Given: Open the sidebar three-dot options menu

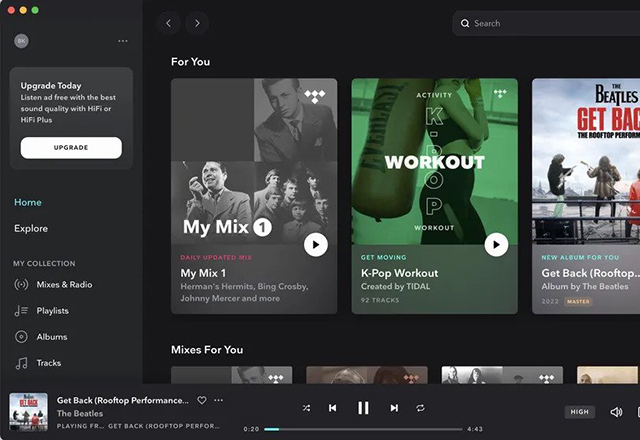Looking at the screenshot, I should point(123,41).
